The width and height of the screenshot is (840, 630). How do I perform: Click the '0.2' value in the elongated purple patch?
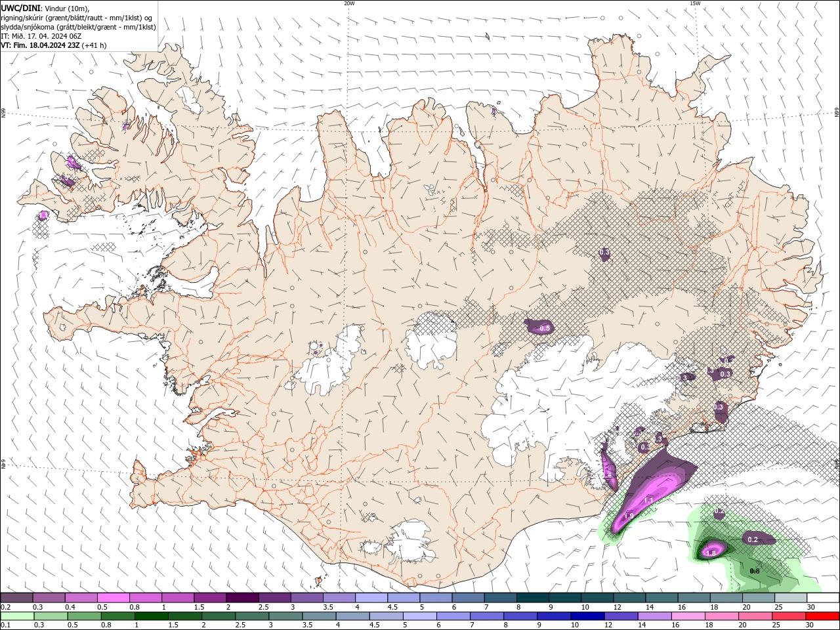click(x=753, y=540)
